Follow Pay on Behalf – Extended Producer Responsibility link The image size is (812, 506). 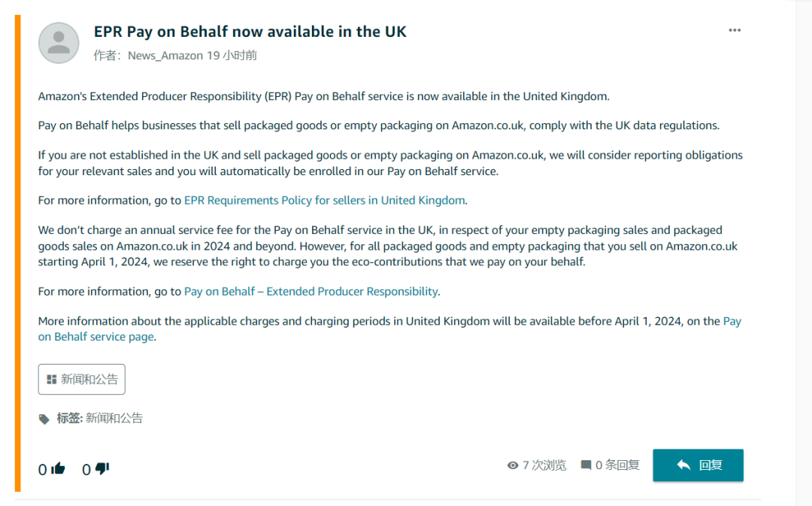[x=311, y=291]
